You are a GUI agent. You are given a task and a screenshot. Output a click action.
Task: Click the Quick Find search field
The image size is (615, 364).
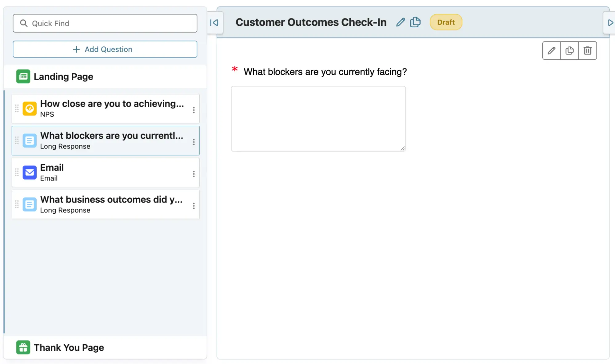pyautogui.click(x=105, y=23)
